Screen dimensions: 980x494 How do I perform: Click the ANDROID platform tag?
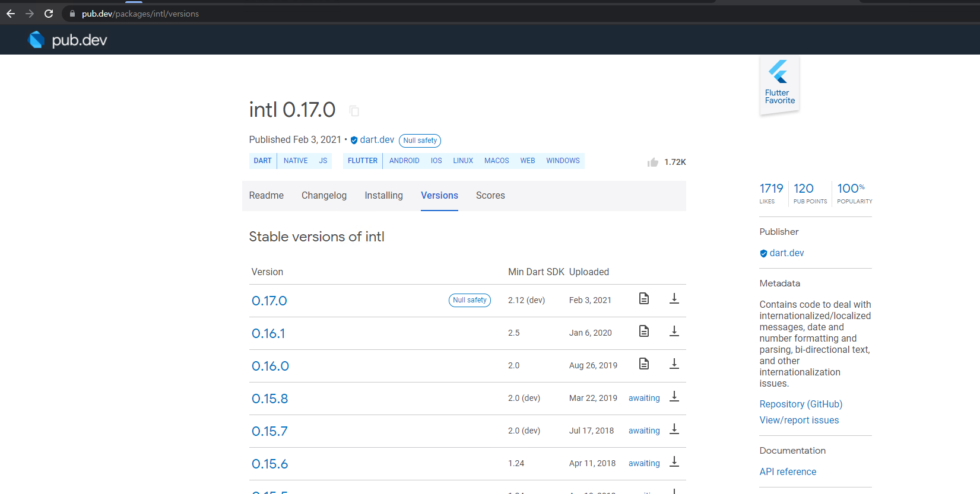click(404, 161)
